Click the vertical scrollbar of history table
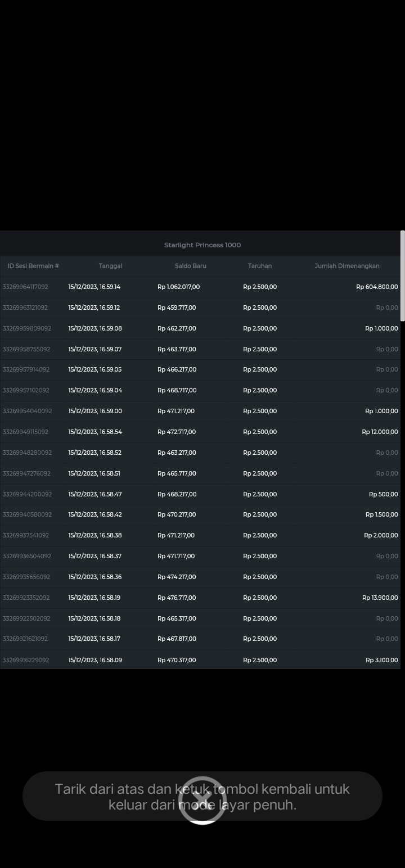Screen dimensions: 405x868 tap(402, 275)
